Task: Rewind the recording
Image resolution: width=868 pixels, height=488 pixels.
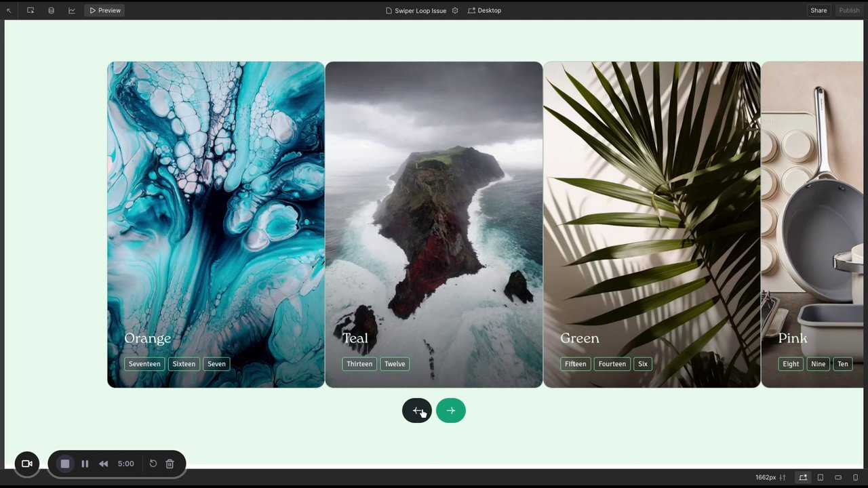Action: click(103, 464)
